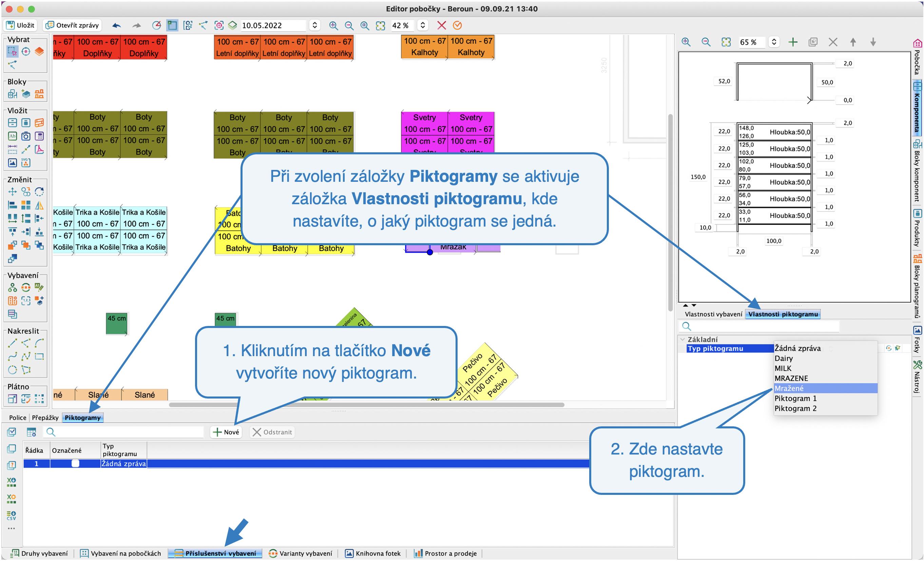Click the Uložit save button
The image size is (924, 561).
pos(21,25)
